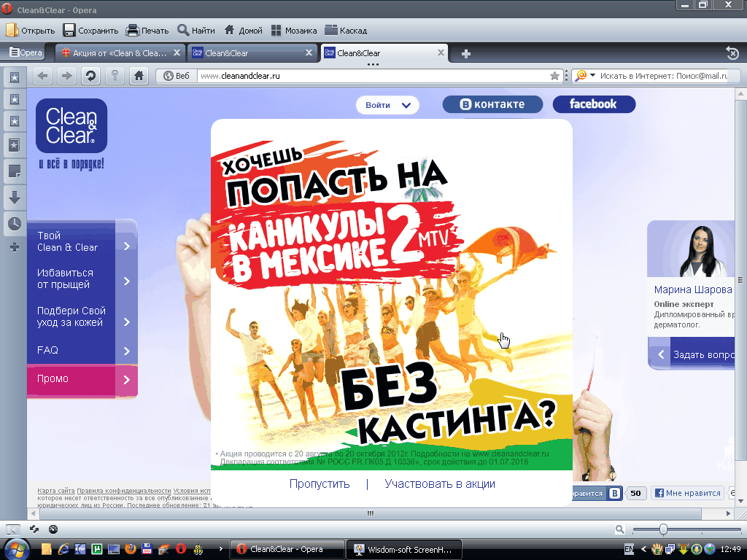Click the Пропустить link
Image resolution: width=747 pixels, height=560 pixels.
(x=320, y=484)
